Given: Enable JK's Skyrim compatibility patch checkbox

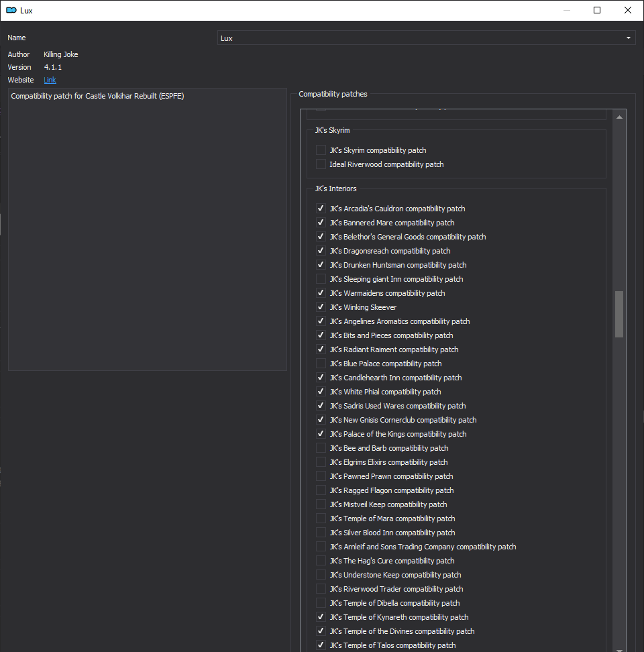Looking at the screenshot, I should click(x=321, y=150).
